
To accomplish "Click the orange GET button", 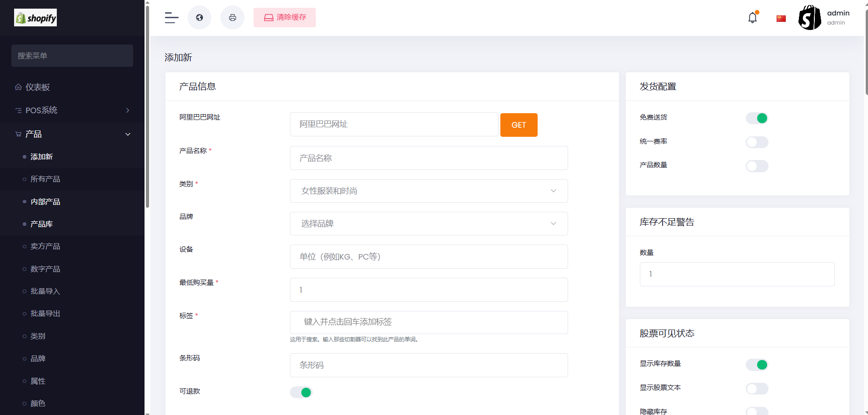I will tap(519, 125).
